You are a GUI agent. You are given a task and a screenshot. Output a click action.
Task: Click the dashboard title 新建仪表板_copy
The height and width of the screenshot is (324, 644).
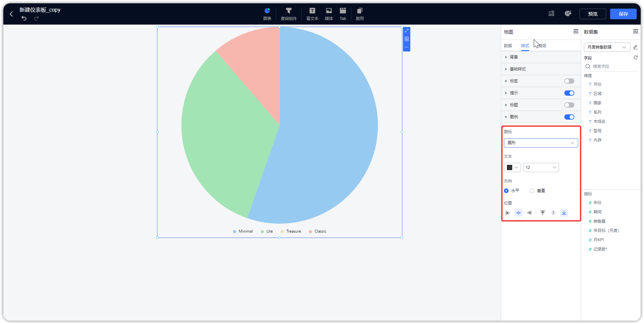coord(40,10)
